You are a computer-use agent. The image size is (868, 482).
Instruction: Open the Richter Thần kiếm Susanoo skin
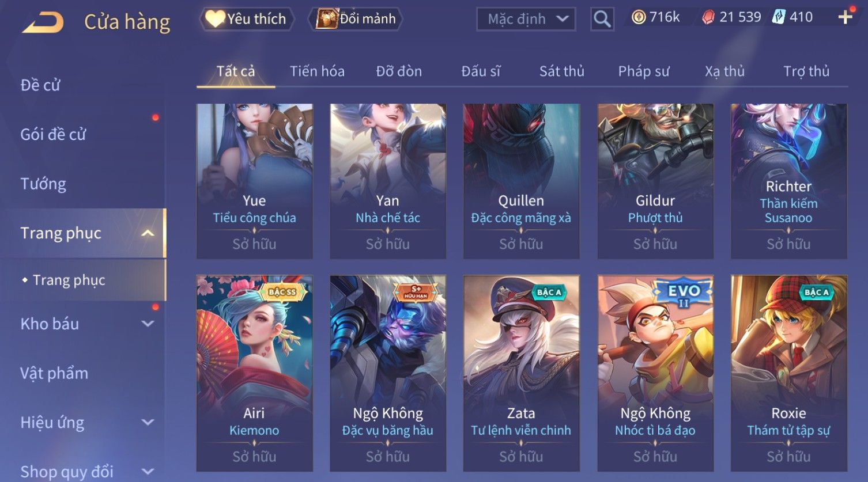point(788,181)
